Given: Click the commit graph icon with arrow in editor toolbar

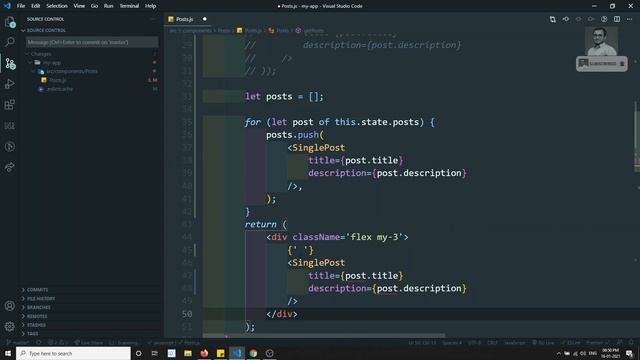Looking at the screenshot, I should pyautogui.click(x=566, y=19).
